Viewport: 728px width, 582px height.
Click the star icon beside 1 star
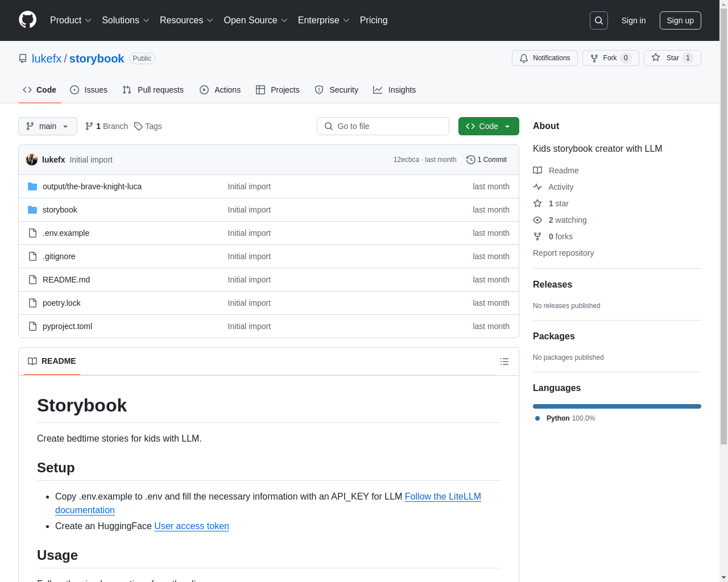click(537, 203)
